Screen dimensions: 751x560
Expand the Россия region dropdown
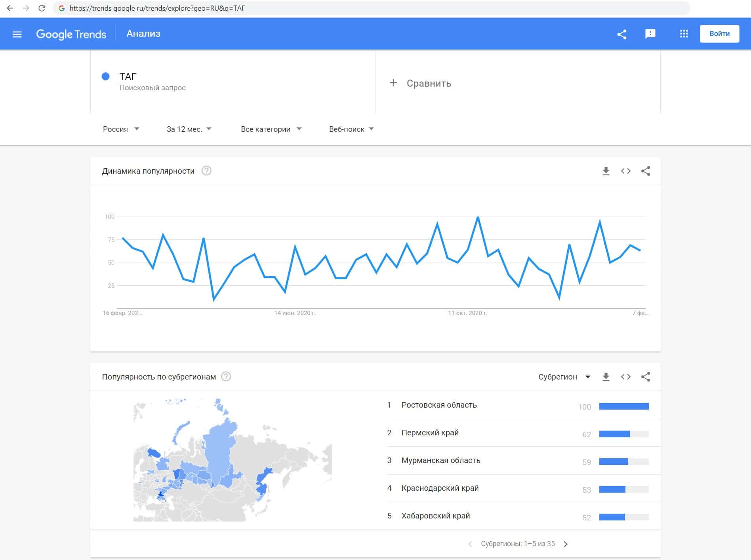click(x=121, y=129)
